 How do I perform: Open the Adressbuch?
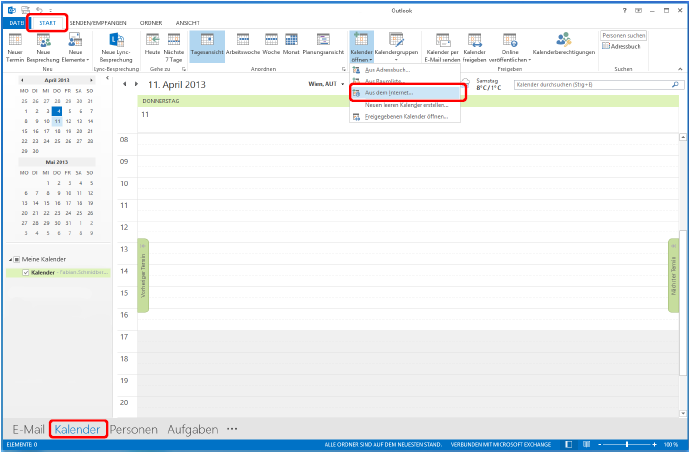[x=621, y=46]
